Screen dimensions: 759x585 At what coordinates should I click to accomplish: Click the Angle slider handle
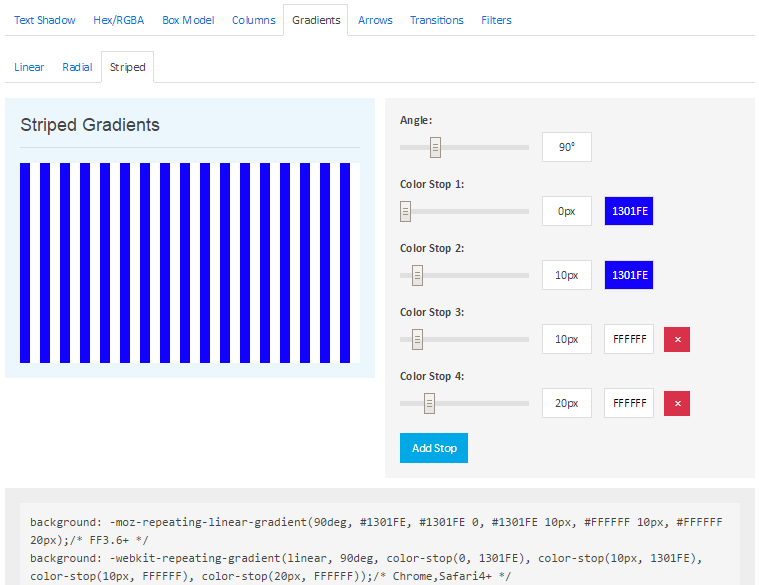pos(435,148)
